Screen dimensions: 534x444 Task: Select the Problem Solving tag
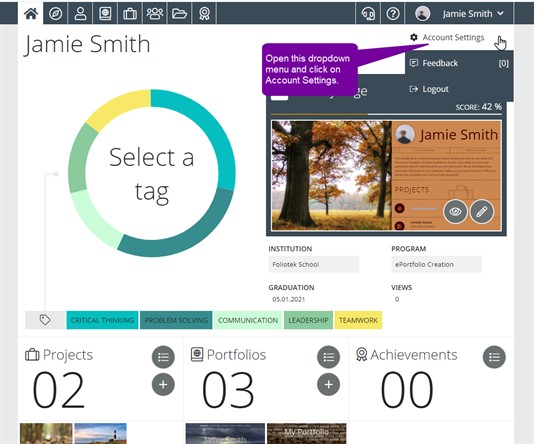[176, 320]
